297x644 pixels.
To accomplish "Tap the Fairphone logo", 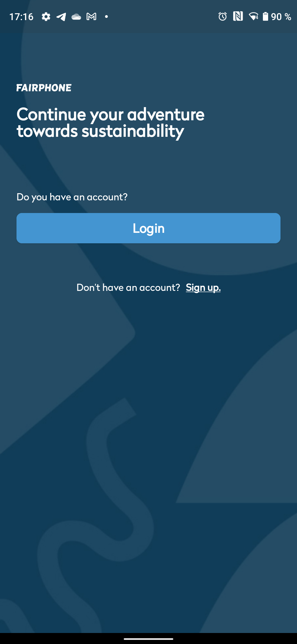I will (44, 88).
